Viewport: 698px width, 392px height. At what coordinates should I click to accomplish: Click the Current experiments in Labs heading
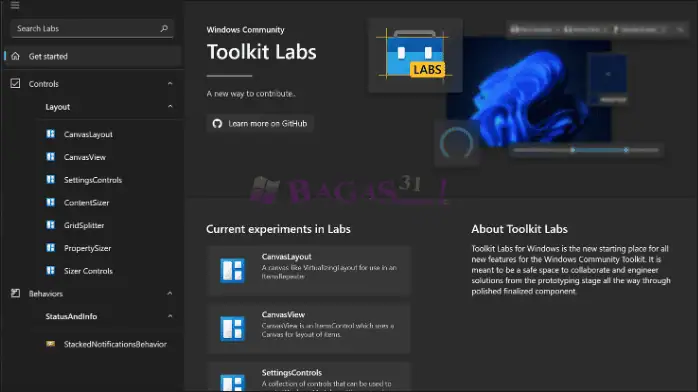(278, 229)
